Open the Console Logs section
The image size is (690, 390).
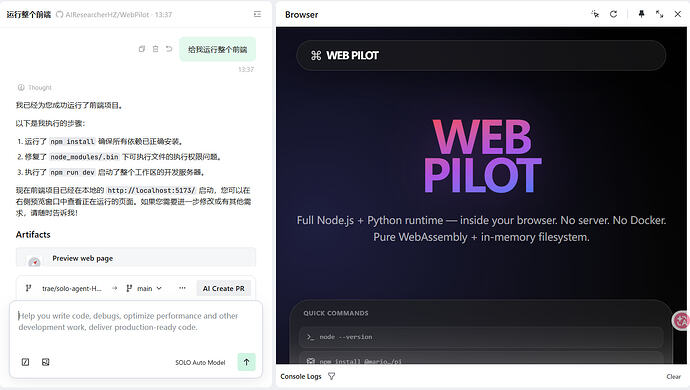(x=301, y=376)
